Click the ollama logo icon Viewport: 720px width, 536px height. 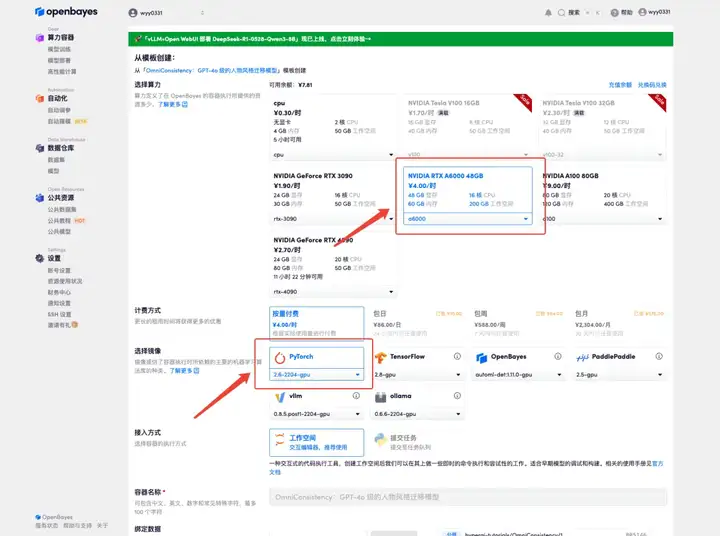pos(381,397)
